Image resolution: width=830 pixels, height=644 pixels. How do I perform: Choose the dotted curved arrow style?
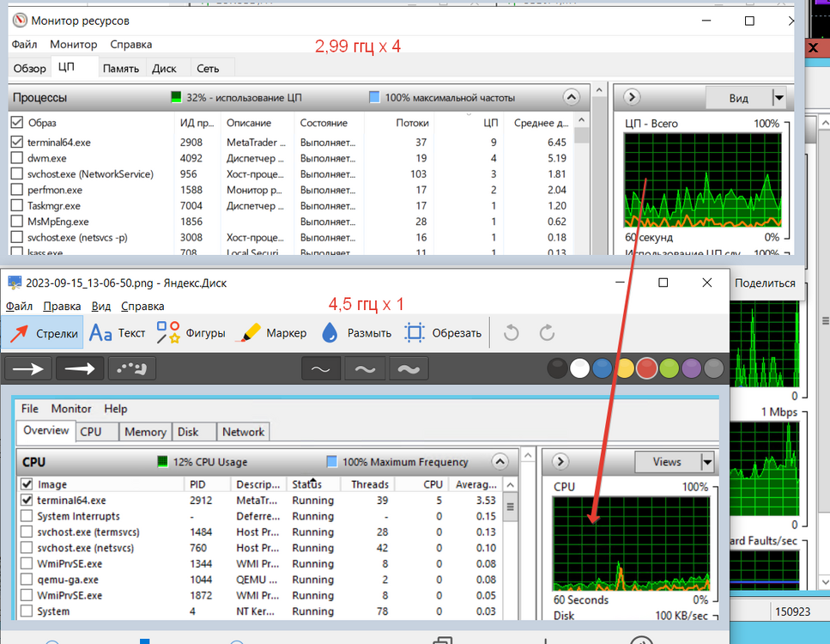click(132, 368)
